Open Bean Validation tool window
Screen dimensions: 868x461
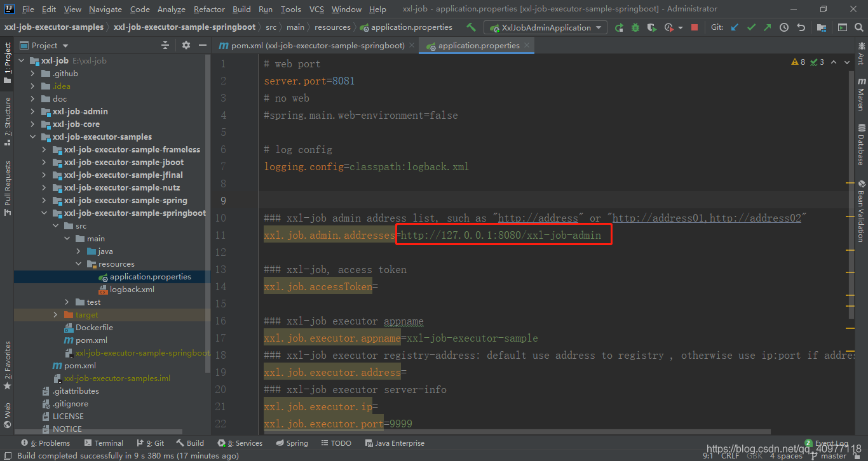coord(861,210)
